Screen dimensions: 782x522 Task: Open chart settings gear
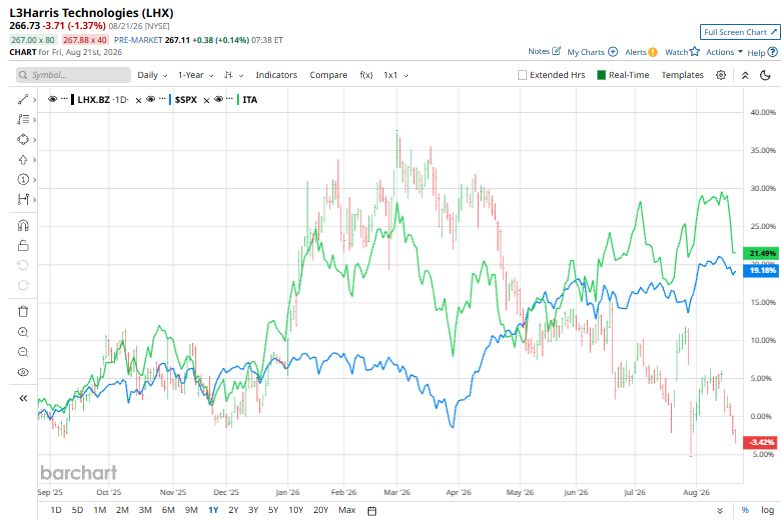click(x=721, y=75)
